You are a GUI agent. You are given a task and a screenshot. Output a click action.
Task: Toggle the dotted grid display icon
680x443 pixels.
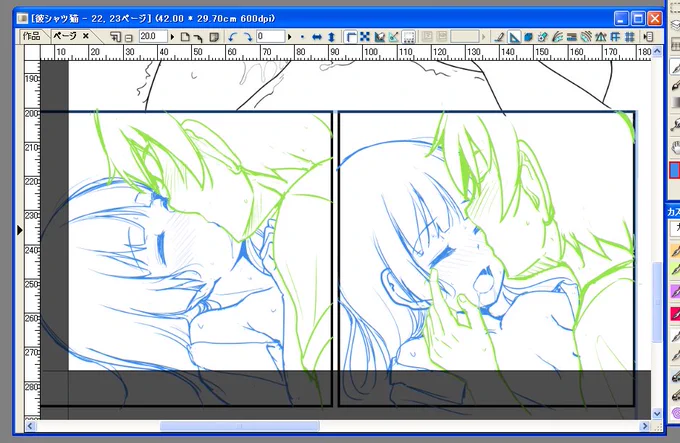[x=409, y=37]
